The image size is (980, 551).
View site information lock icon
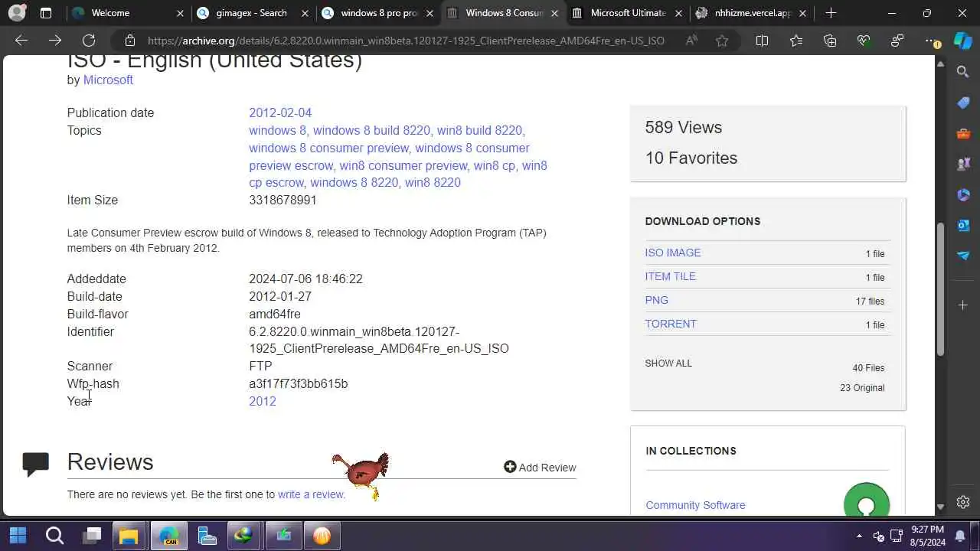(130, 41)
